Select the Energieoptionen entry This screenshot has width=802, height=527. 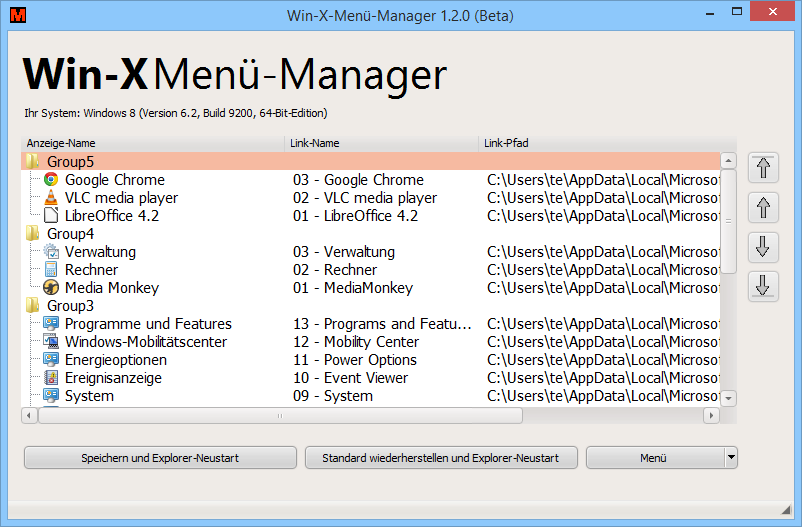[370, 360]
